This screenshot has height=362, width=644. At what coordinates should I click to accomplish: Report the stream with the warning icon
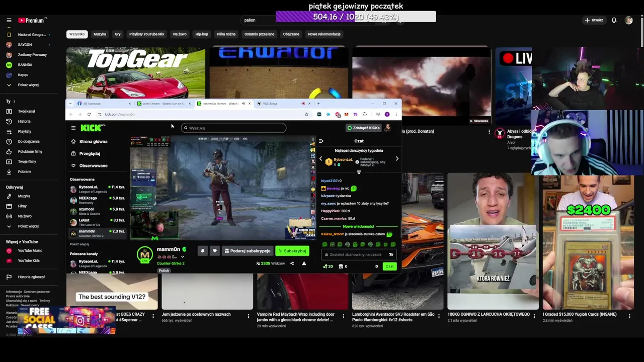304,263
